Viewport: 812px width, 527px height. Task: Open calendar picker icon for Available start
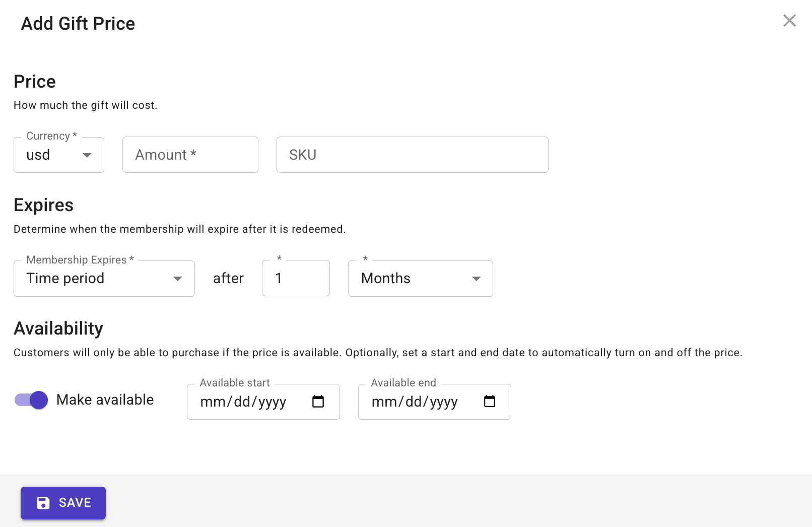[x=318, y=402]
